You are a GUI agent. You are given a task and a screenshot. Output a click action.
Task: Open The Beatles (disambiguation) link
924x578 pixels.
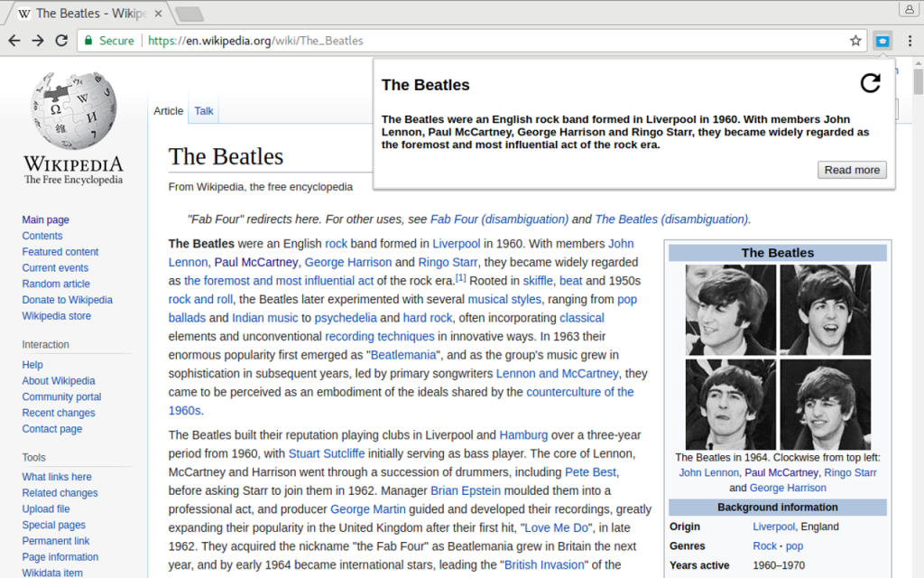click(671, 219)
